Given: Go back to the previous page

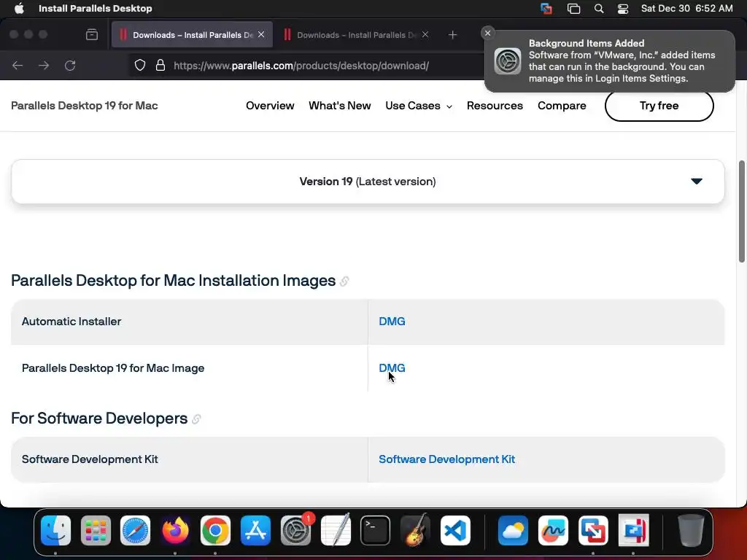Looking at the screenshot, I should tap(18, 65).
